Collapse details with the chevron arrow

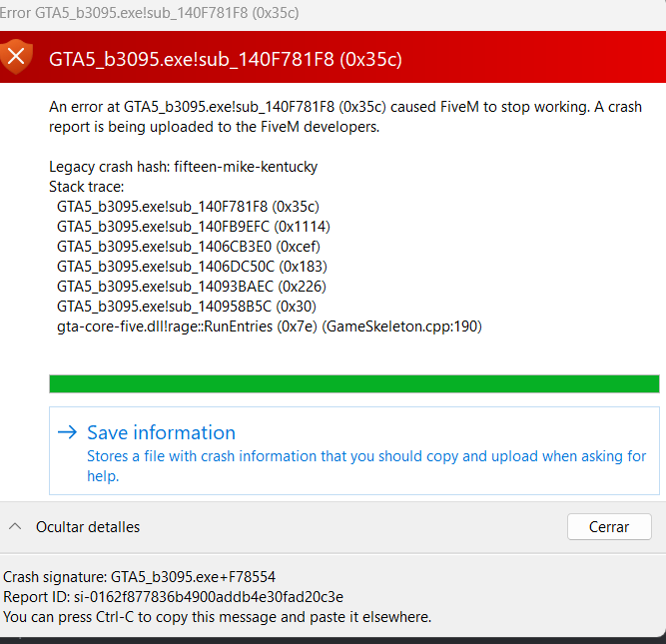15,527
